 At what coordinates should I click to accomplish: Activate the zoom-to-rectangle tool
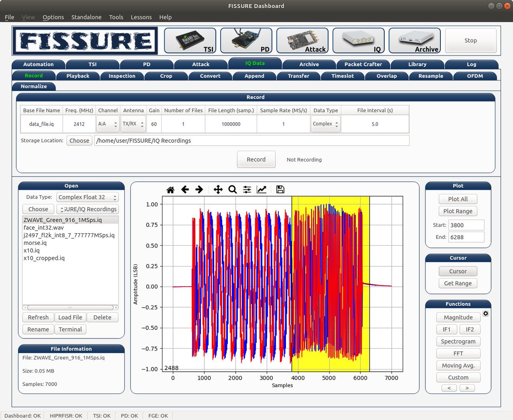(233, 189)
